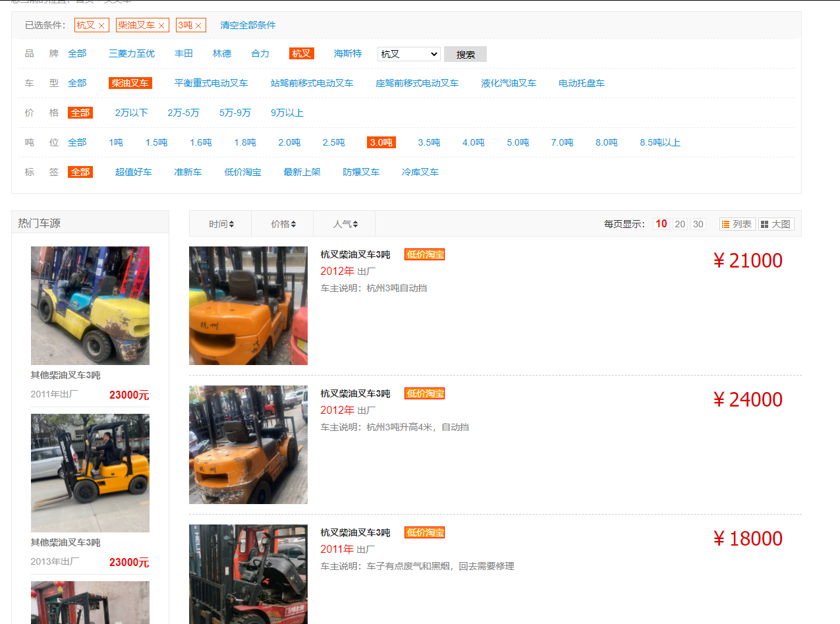Viewport: 840px width, 624px height.
Task: Click the 搜索 search button
Action: click(x=464, y=53)
